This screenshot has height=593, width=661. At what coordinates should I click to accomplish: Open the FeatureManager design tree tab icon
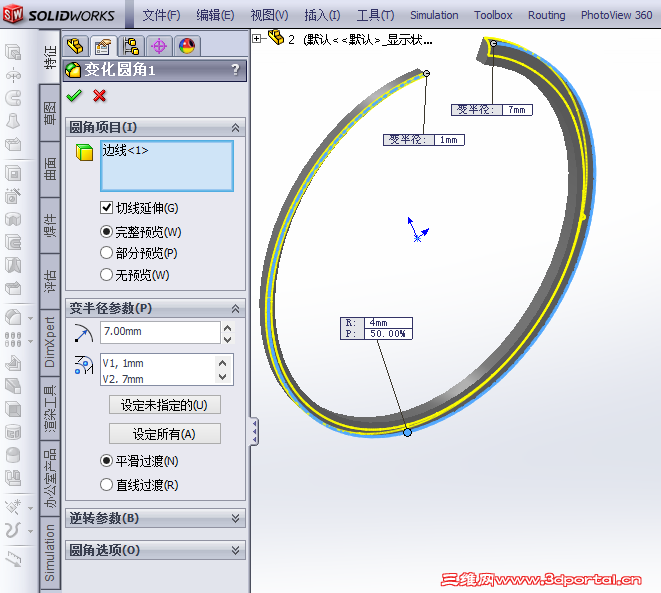[76, 46]
